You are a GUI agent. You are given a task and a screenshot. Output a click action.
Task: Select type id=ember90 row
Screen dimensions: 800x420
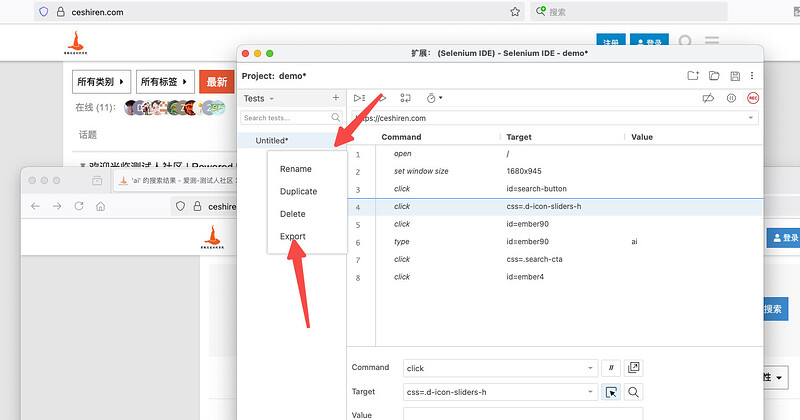(555, 241)
